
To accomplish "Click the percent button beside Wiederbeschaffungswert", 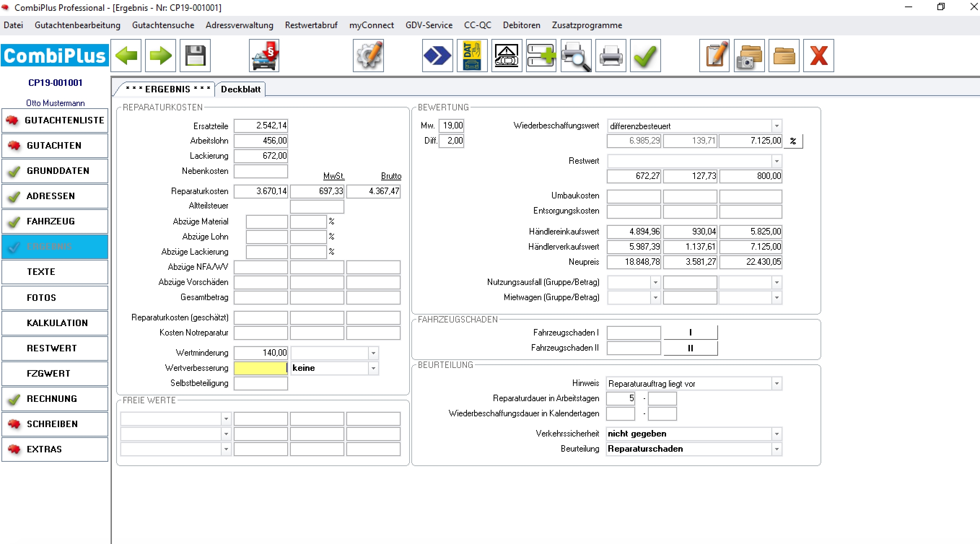I will pos(793,141).
